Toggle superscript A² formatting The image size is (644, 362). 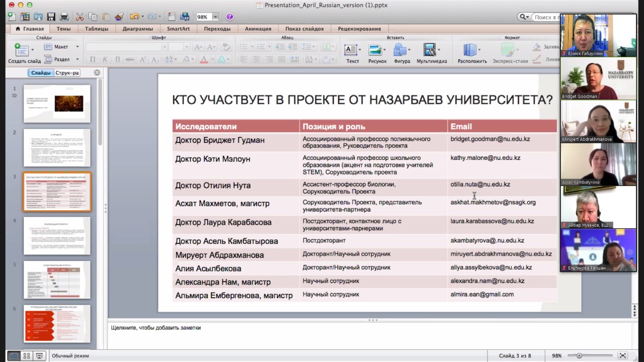coord(143,59)
